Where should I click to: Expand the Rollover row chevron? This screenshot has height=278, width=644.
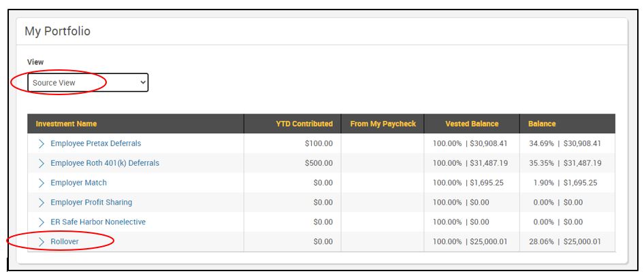click(x=42, y=242)
